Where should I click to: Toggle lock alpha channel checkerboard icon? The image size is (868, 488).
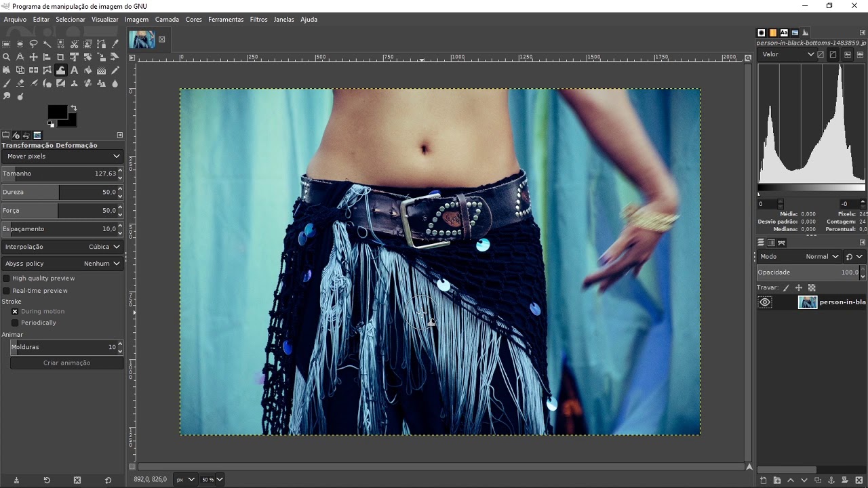[812, 288]
